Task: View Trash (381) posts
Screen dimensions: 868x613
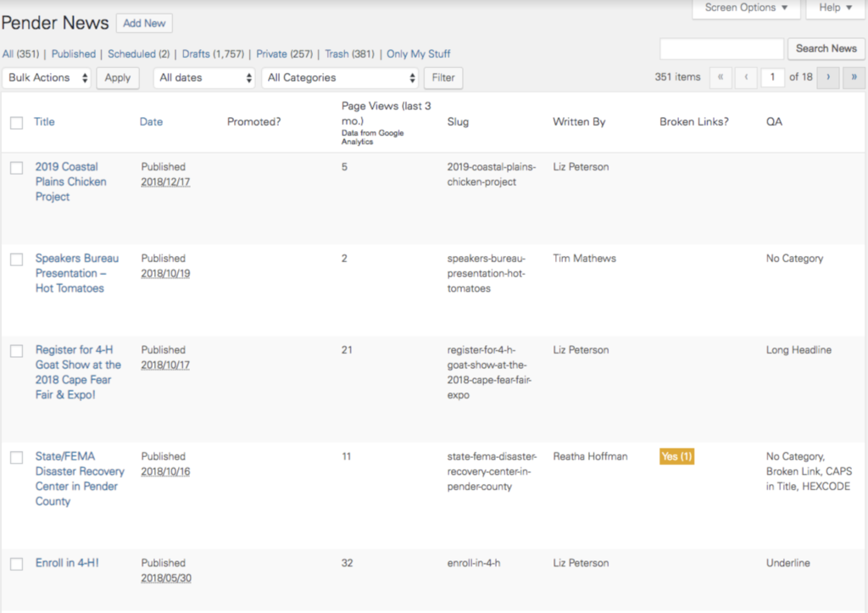Action: point(349,53)
